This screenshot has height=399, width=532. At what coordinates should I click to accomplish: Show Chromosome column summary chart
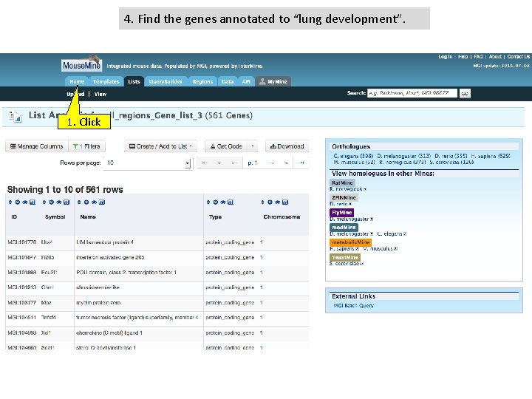(x=285, y=202)
